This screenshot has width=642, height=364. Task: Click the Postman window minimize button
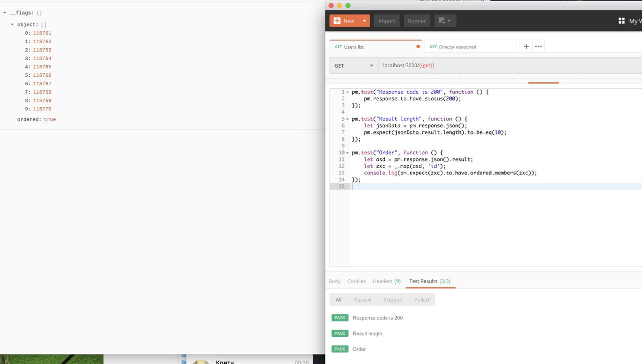(x=340, y=6)
